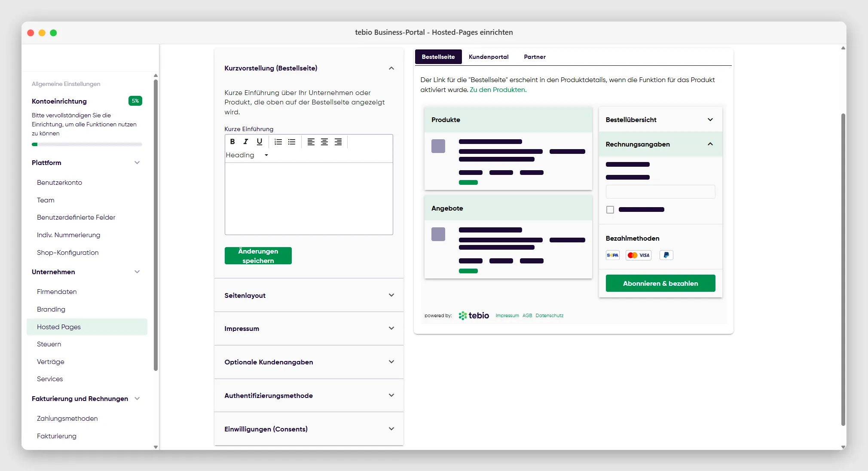Image resolution: width=868 pixels, height=471 pixels.
Task: Insert numbered list in editor
Action: 278,142
